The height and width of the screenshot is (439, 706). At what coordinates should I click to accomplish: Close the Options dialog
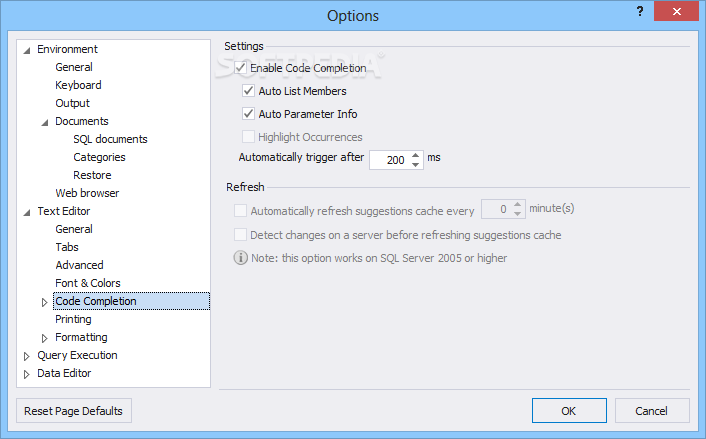[676, 11]
